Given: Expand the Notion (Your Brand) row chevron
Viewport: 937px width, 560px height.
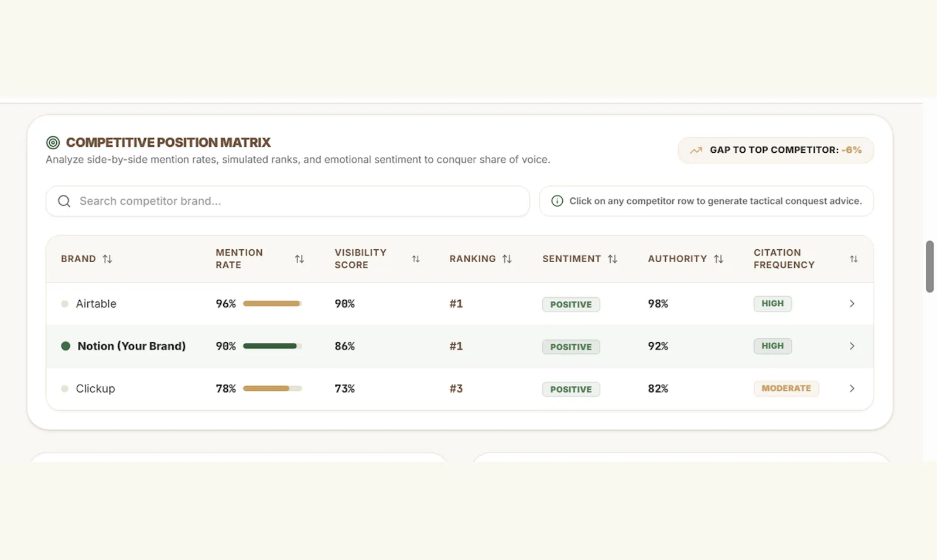Looking at the screenshot, I should tap(852, 346).
